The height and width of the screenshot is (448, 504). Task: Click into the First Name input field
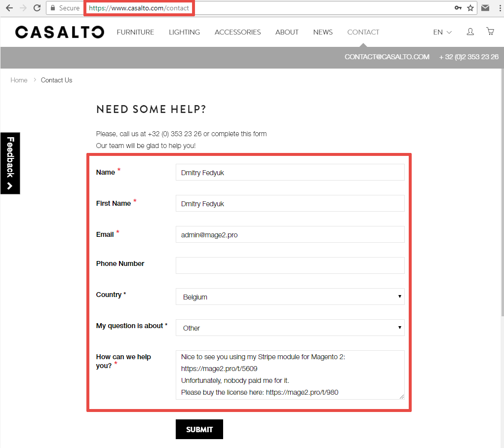tap(290, 203)
